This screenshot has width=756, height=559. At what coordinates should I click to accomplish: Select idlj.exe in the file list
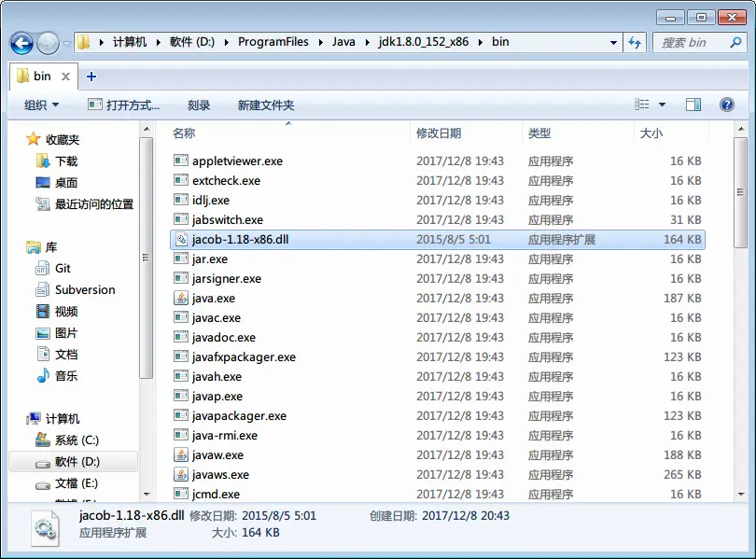tap(438, 200)
